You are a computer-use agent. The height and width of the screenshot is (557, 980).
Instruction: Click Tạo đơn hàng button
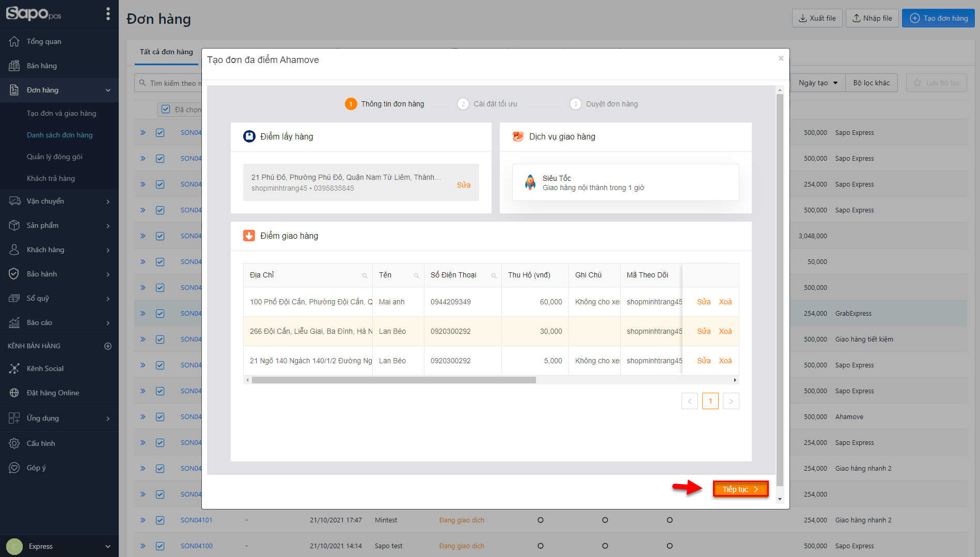click(x=938, y=18)
